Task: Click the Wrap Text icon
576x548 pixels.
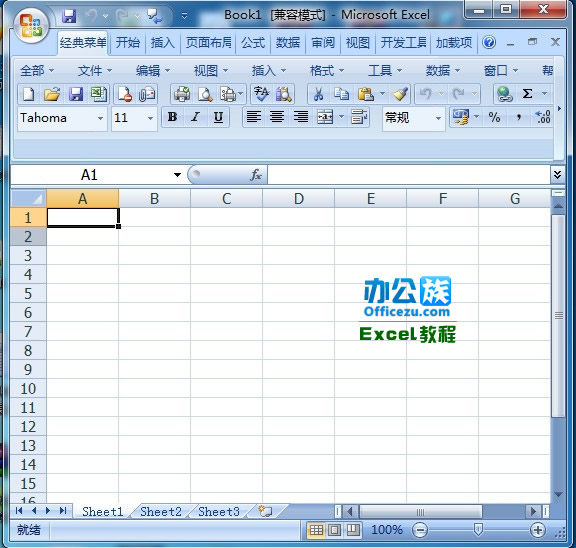Action: [359, 117]
